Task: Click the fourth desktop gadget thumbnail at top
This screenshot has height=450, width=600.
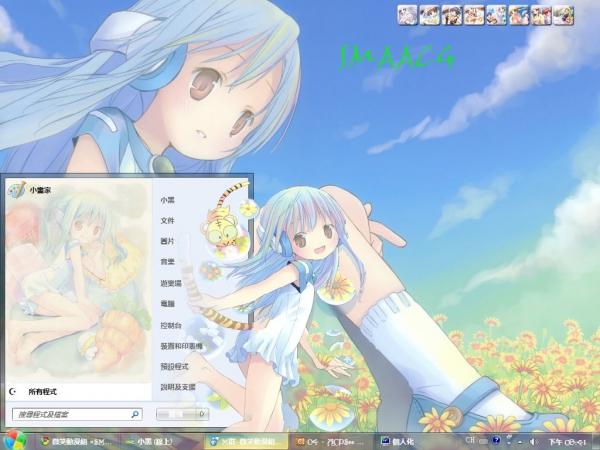Action: (474, 15)
